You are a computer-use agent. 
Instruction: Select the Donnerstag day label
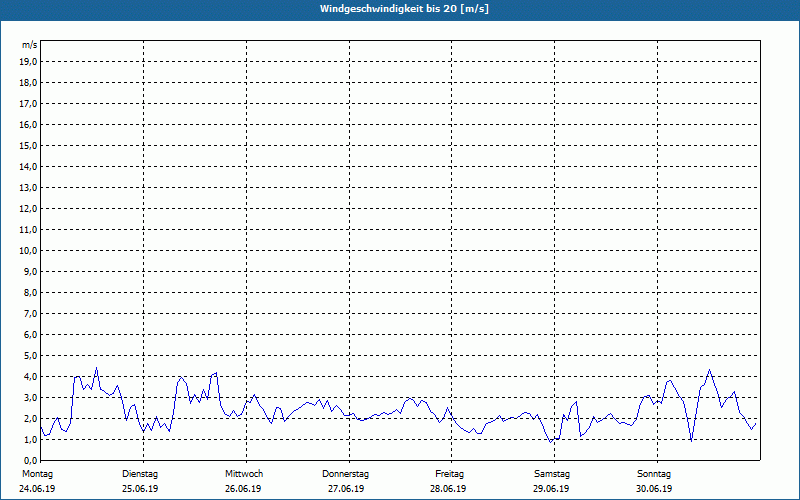pyautogui.click(x=345, y=474)
